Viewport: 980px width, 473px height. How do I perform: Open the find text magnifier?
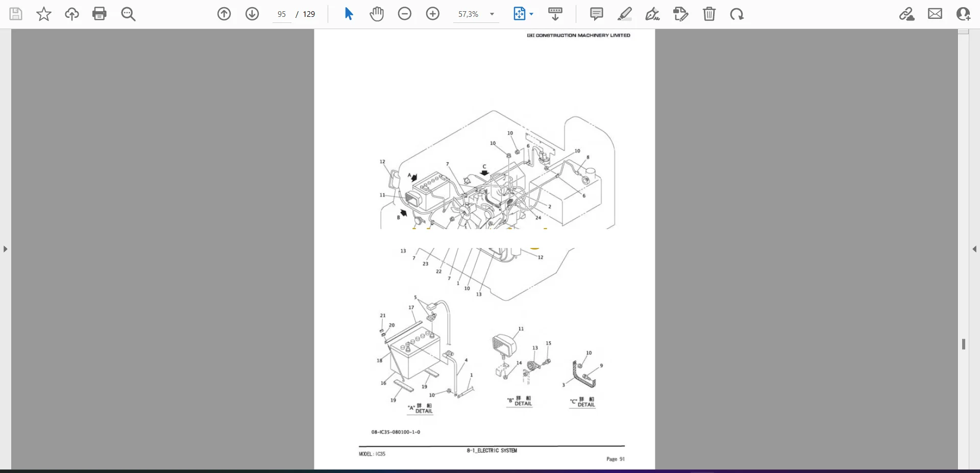click(x=128, y=14)
